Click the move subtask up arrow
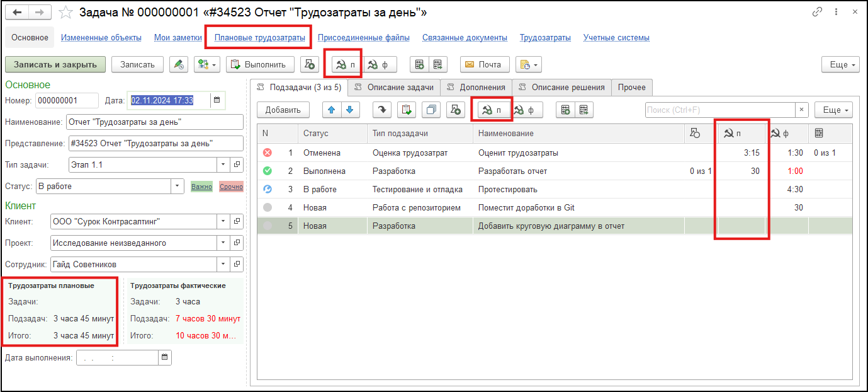This screenshot has width=868, height=392. point(331,110)
